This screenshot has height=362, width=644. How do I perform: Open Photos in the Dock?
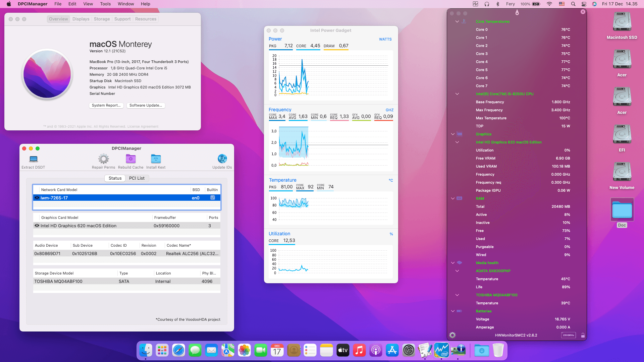(x=244, y=351)
